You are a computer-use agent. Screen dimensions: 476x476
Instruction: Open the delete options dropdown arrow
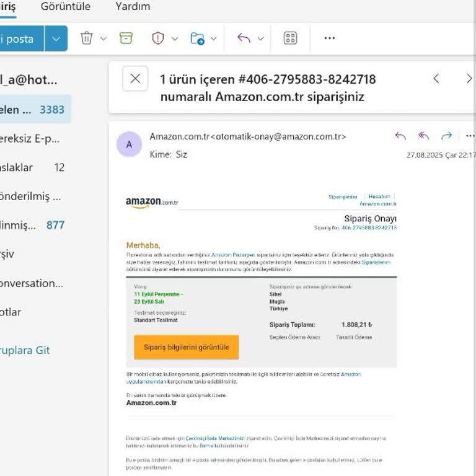pos(104,39)
